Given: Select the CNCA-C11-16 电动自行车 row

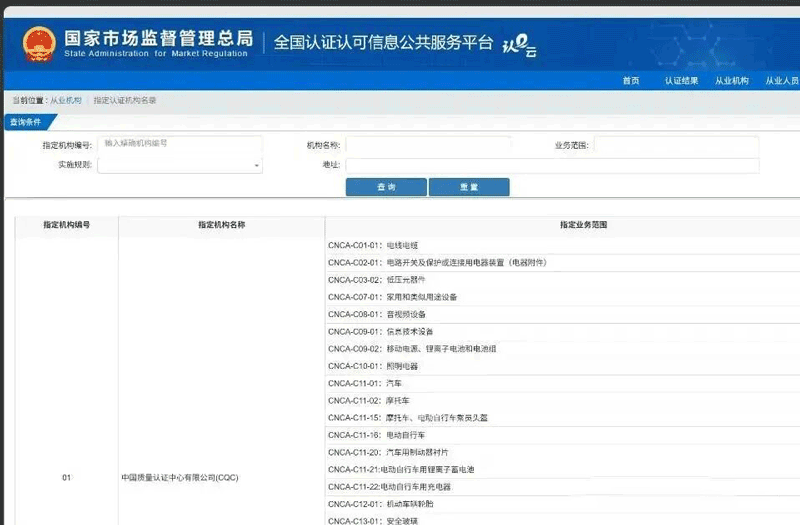Looking at the screenshot, I should 563,435.
